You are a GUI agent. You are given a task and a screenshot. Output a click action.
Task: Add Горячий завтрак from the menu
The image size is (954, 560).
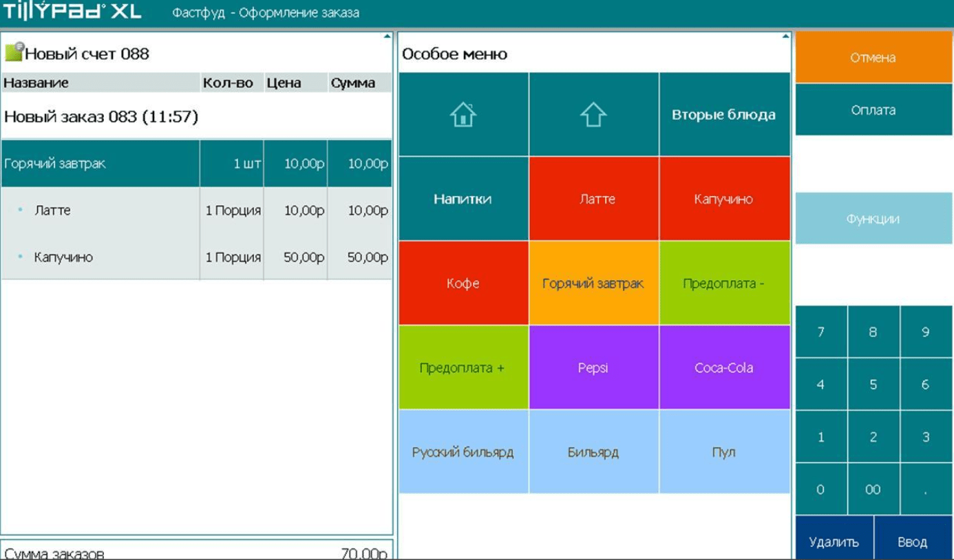(x=593, y=283)
